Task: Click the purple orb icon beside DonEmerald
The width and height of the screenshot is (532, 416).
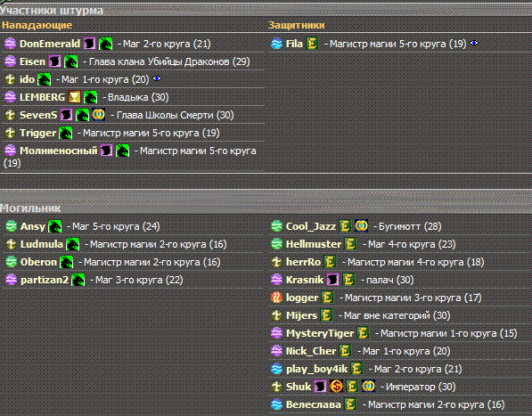Action: click(10, 44)
